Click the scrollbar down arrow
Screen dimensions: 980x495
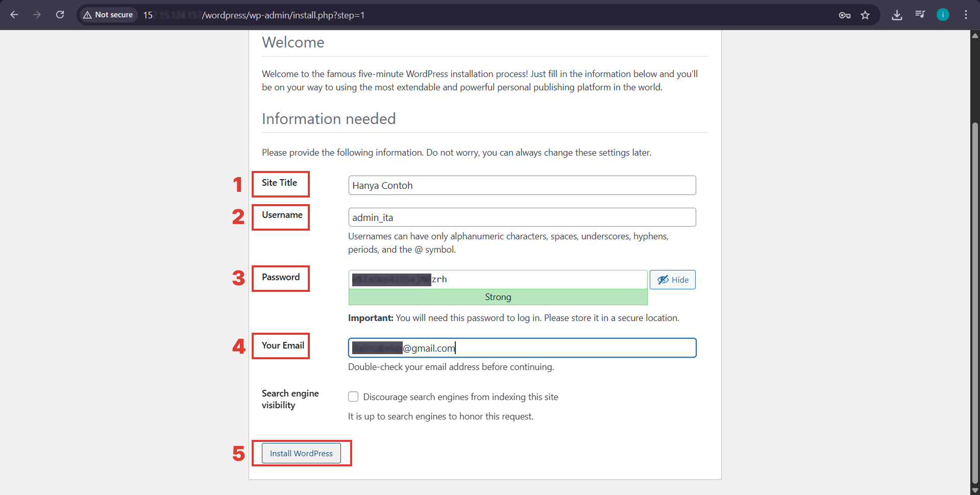(x=974, y=489)
